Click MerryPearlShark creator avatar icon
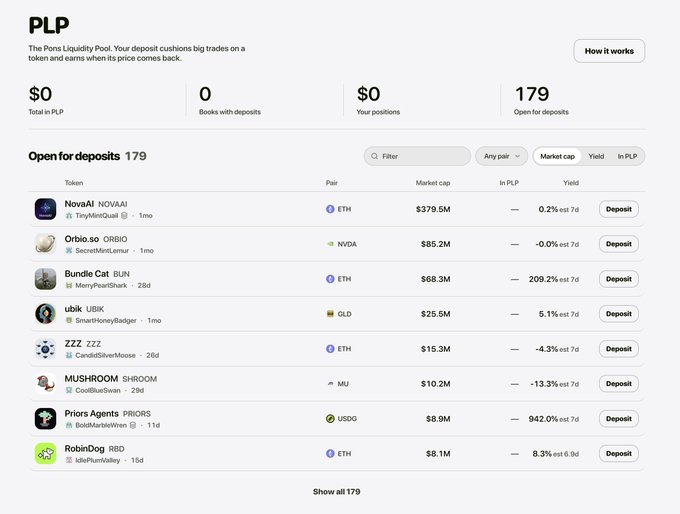The image size is (680, 514). tap(69, 285)
